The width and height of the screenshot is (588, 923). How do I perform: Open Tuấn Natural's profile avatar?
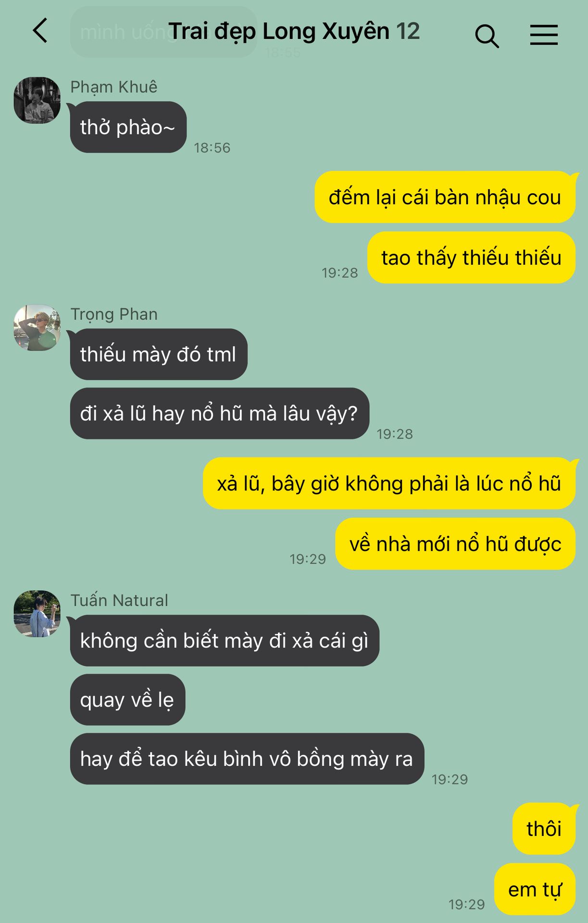click(x=37, y=614)
